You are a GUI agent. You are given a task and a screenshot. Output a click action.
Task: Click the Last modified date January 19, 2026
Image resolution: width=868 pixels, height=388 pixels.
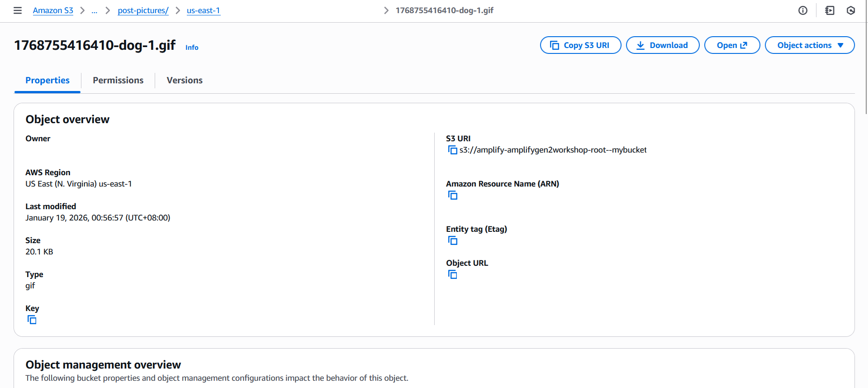click(98, 218)
